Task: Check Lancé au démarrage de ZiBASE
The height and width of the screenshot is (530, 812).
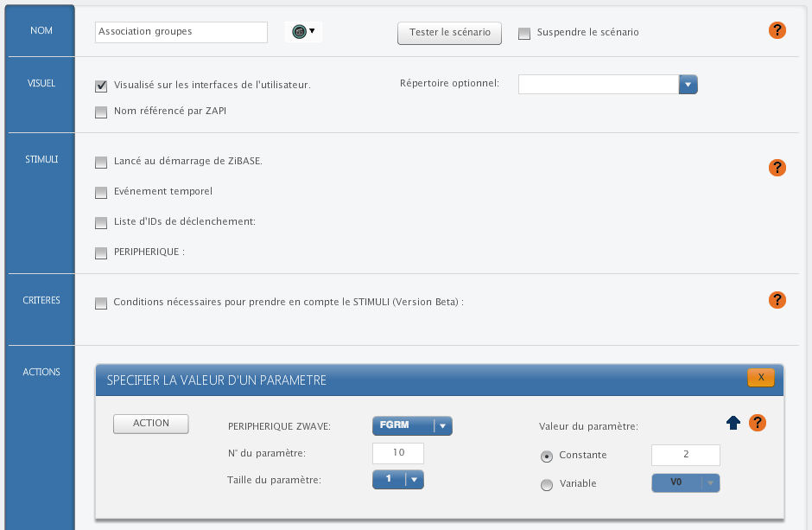Action: (101, 163)
